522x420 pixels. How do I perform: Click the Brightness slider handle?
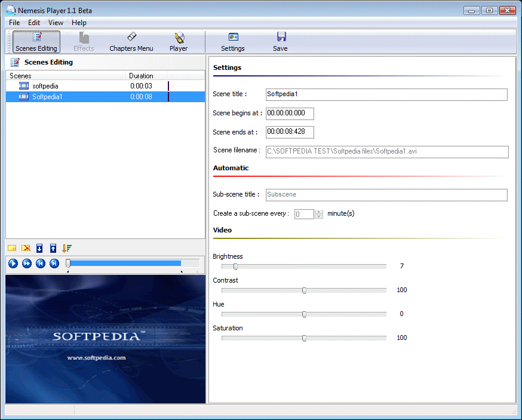click(235, 266)
